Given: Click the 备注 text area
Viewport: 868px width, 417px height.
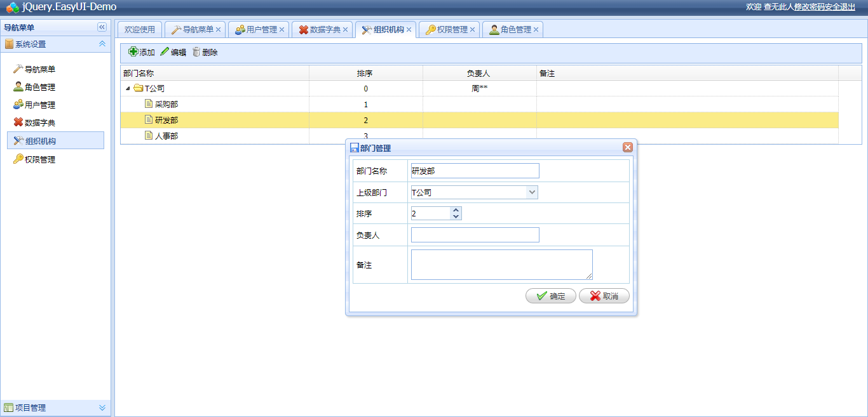Looking at the screenshot, I should click(x=502, y=265).
